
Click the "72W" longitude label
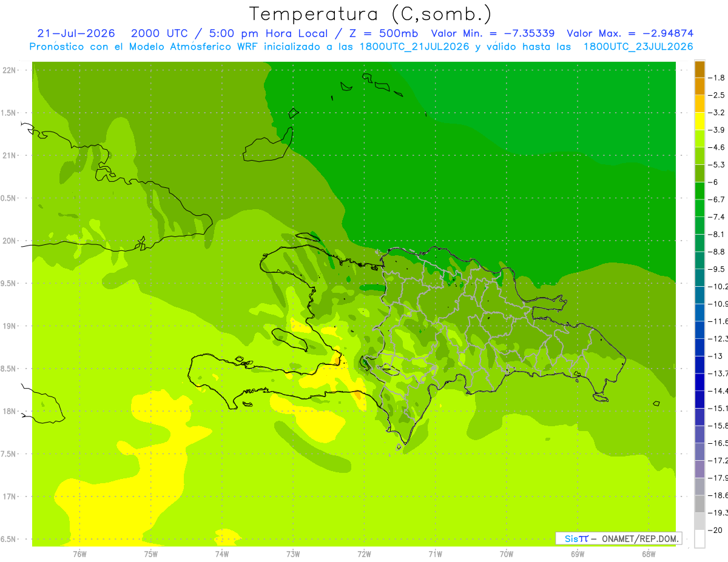pos(364,554)
